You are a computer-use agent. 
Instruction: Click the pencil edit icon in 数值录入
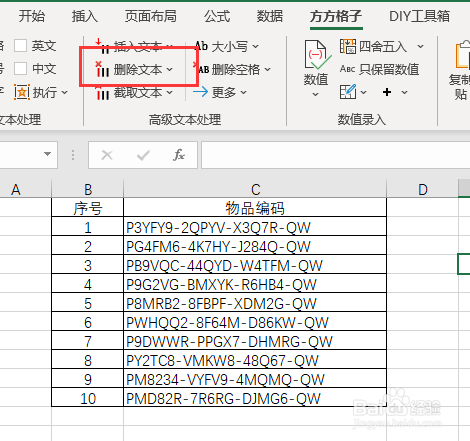(348, 92)
